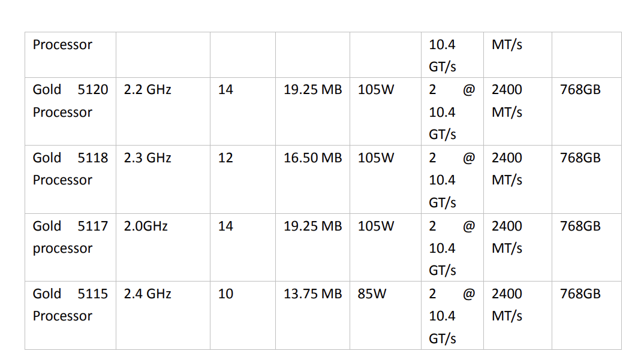Image resolution: width=644 pixels, height=357 pixels.
Task: Select the 2.3 GHz frequency cell
Action: 148,158
